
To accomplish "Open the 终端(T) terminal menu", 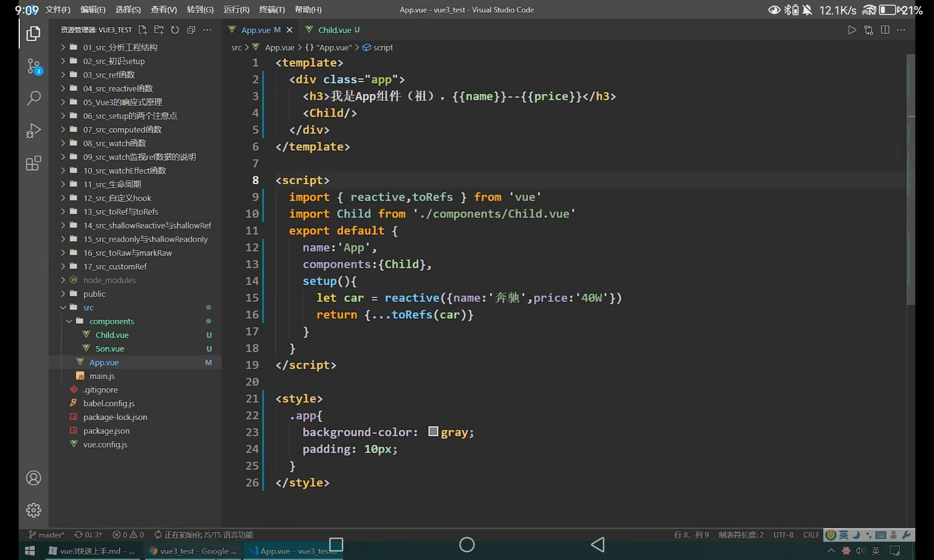I will click(272, 10).
